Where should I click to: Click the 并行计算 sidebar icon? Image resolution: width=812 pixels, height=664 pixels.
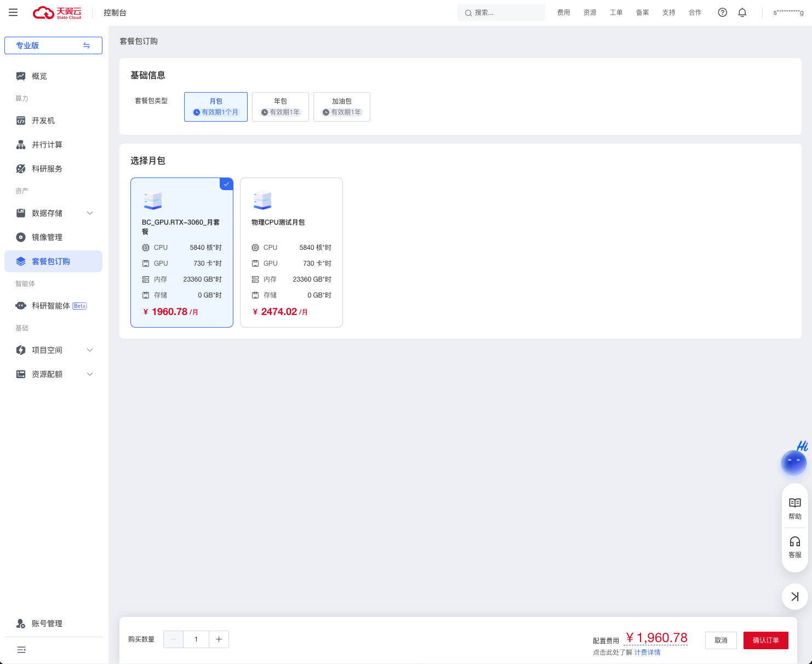(21, 145)
